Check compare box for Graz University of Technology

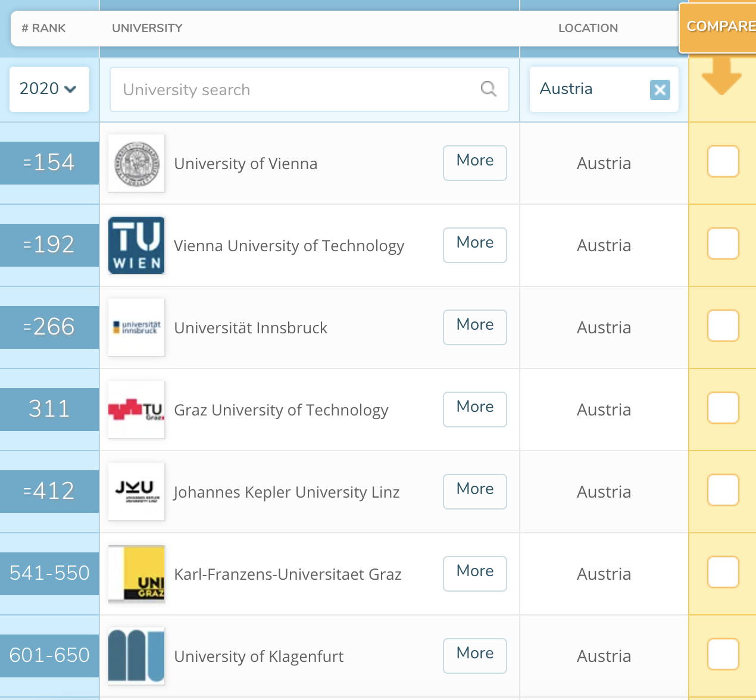click(723, 408)
